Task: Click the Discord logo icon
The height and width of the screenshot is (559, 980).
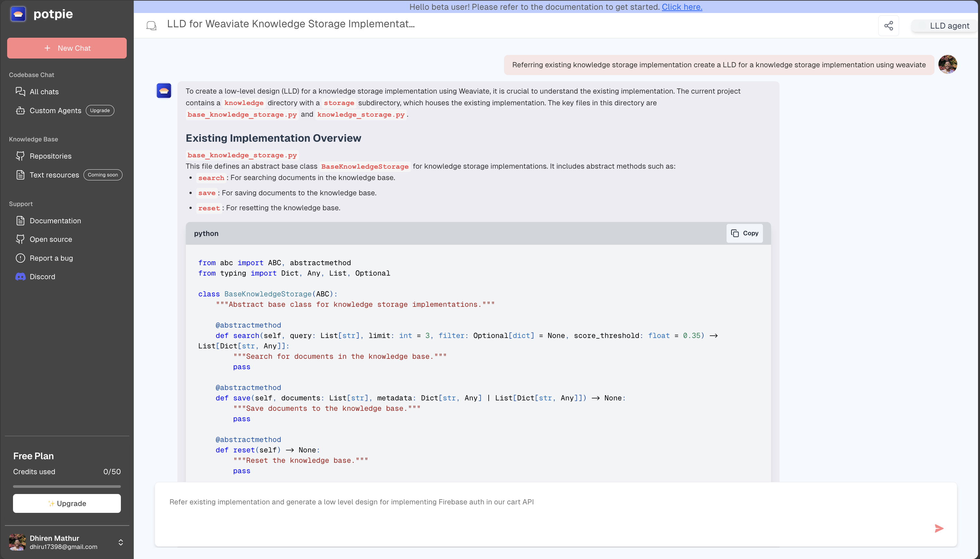Action: (20, 277)
